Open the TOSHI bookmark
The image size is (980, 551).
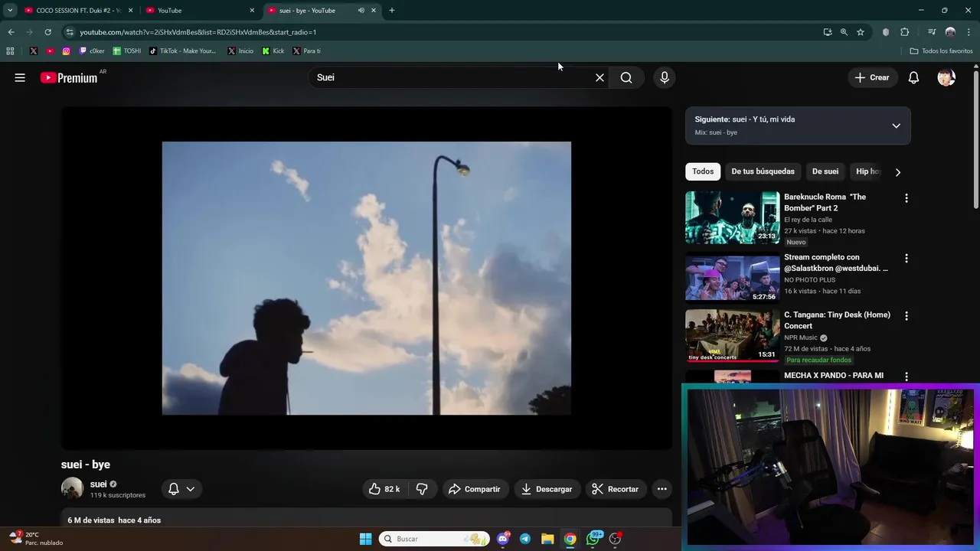(127, 51)
